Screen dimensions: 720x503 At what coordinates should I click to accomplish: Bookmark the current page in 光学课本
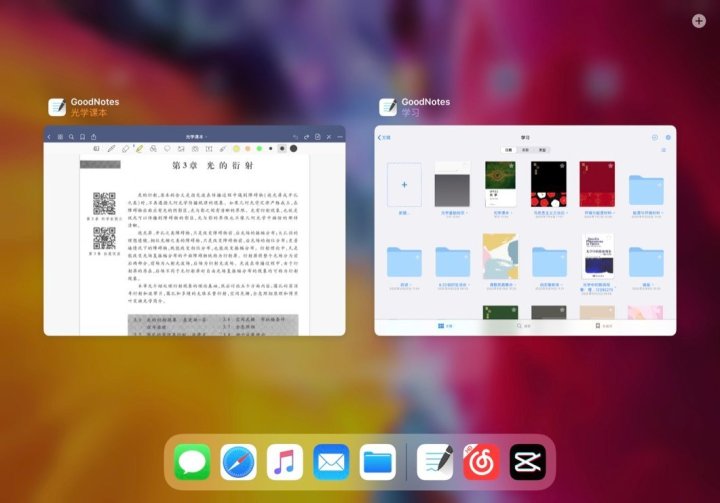click(x=83, y=137)
